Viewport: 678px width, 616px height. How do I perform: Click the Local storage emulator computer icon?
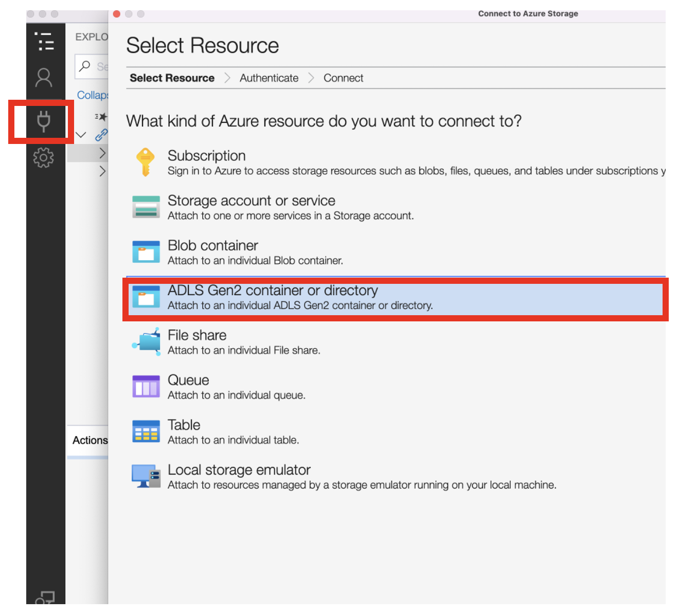146,476
